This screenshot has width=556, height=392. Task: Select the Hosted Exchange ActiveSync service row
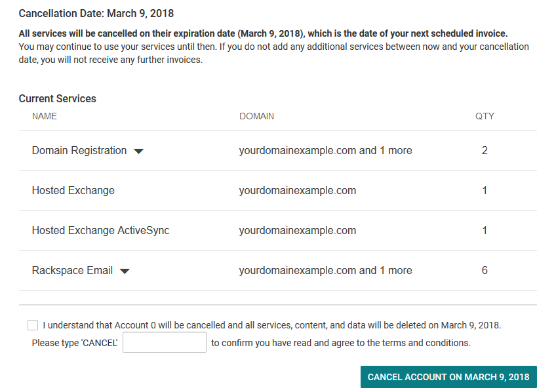(100, 231)
